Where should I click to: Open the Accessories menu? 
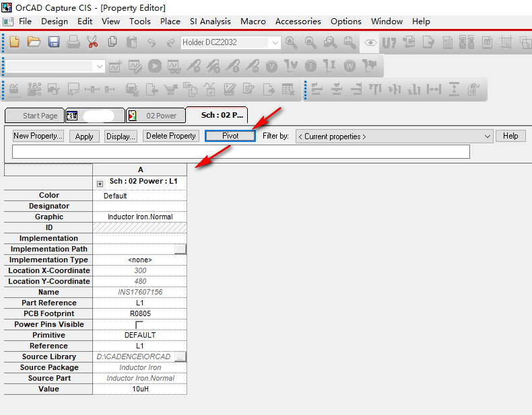pos(298,22)
